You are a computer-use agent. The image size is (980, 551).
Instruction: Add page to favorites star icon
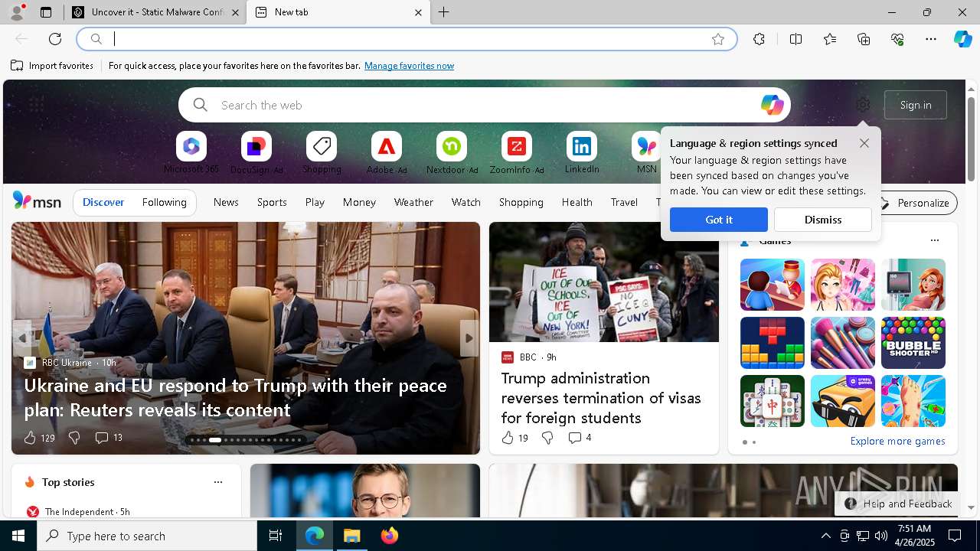point(718,39)
